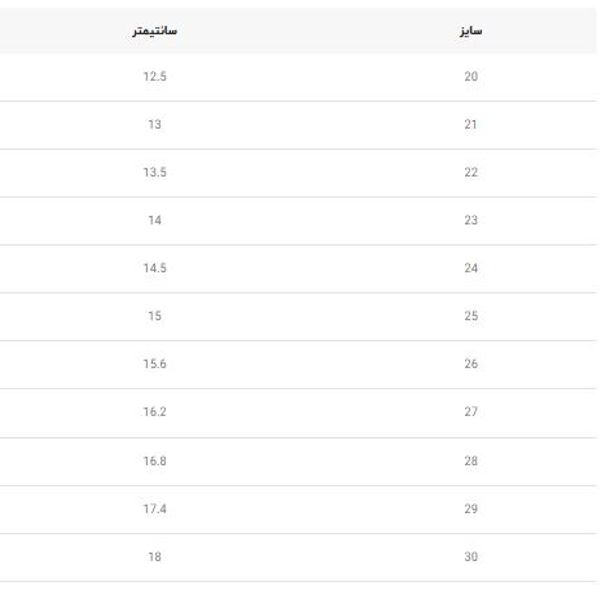The height and width of the screenshot is (600, 600).
Task: Click the سانتیمتر column header
Action: (x=154, y=31)
